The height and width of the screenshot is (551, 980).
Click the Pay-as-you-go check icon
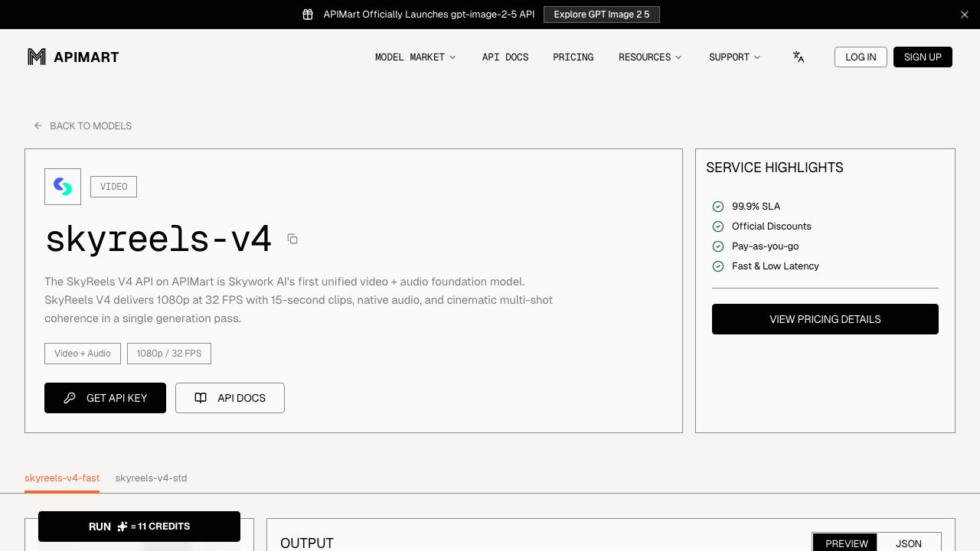(718, 246)
